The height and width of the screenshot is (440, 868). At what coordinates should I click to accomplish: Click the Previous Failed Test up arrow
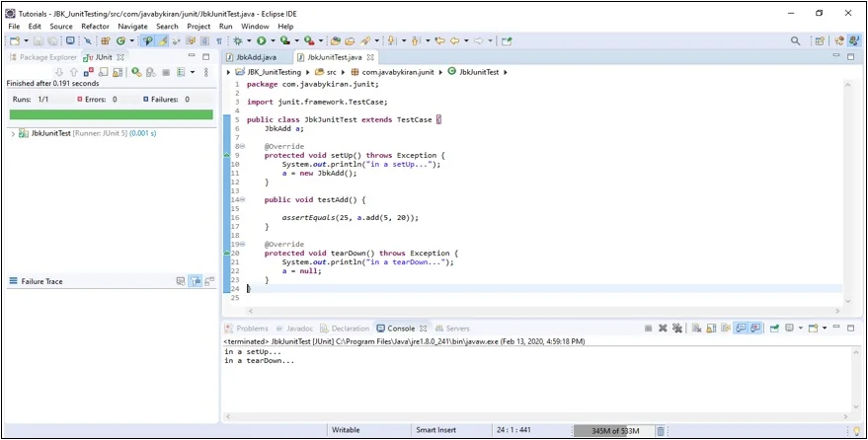coord(74,72)
